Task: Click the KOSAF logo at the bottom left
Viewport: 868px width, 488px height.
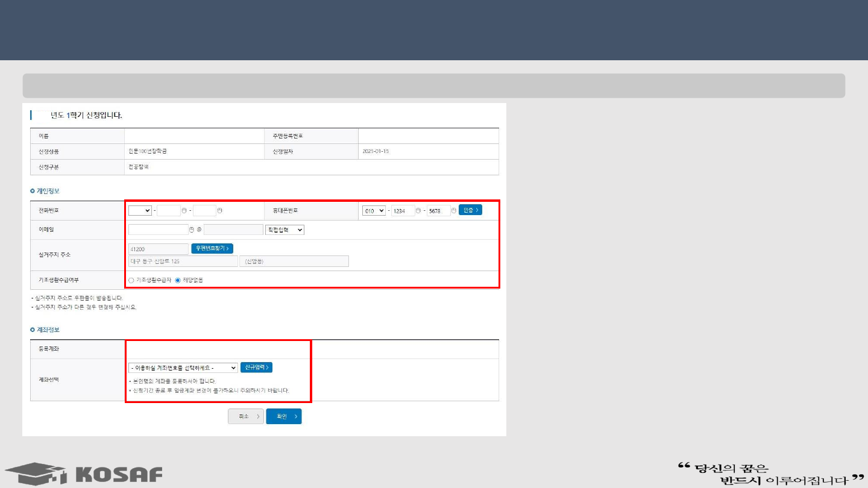Action: pos(84,473)
